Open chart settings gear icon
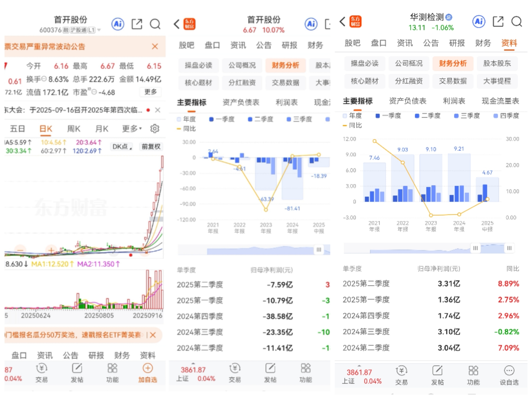 155,129
